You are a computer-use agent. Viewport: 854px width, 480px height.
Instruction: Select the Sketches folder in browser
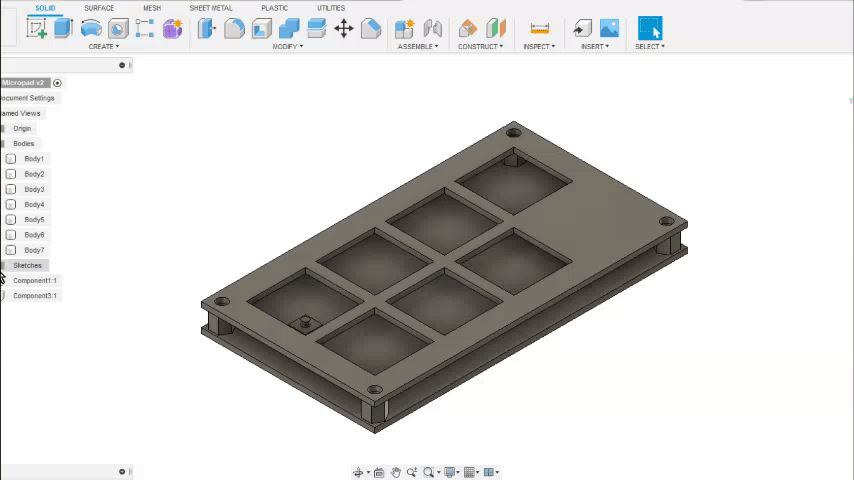27,265
